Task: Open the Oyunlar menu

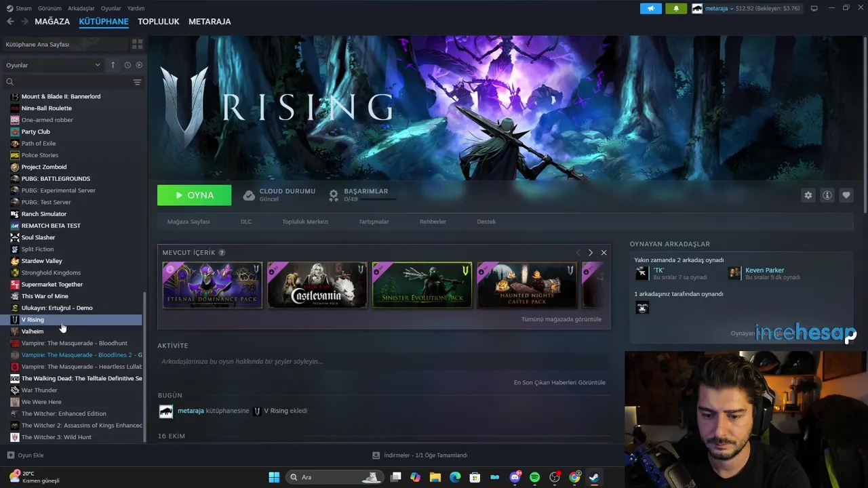Action: 111,8
